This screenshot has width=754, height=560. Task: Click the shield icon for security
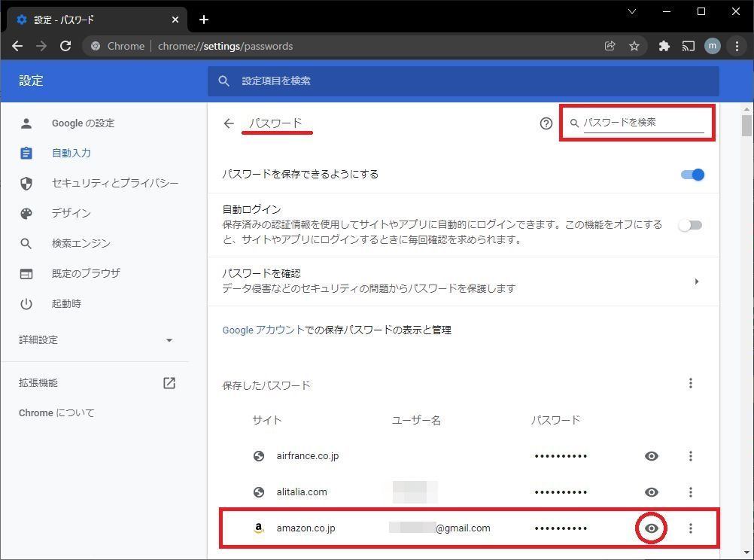tap(26, 184)
